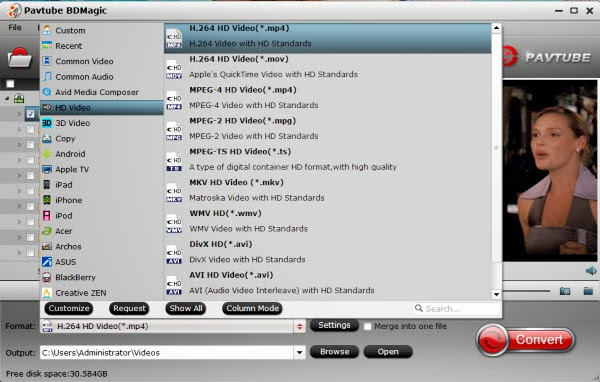Click the video preview image

(x=550, y=171)
